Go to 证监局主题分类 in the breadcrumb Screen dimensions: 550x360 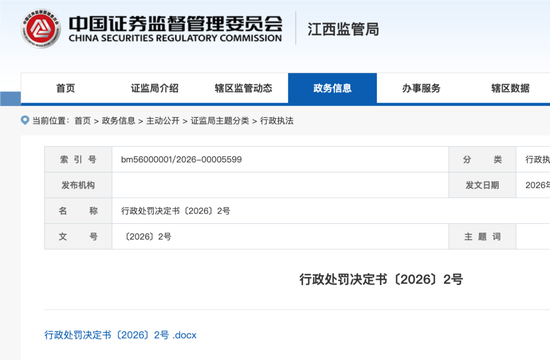click(220, 121)
